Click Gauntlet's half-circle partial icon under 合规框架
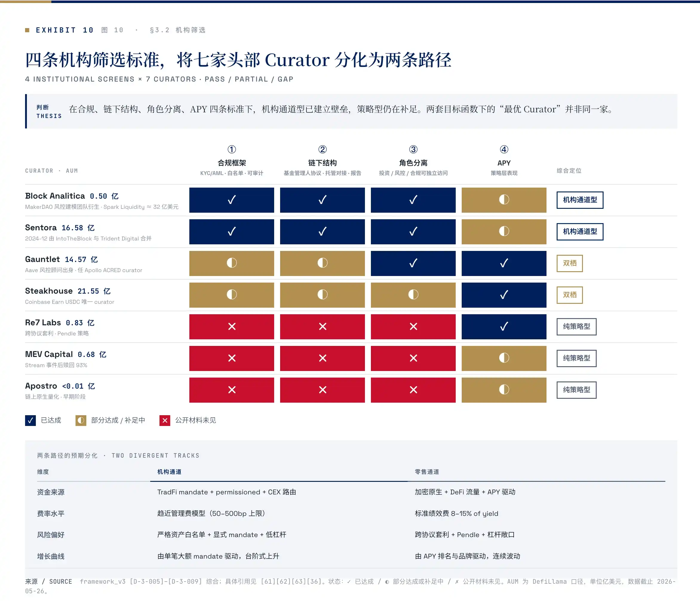700x601 pixels. [x=231, y=263]
